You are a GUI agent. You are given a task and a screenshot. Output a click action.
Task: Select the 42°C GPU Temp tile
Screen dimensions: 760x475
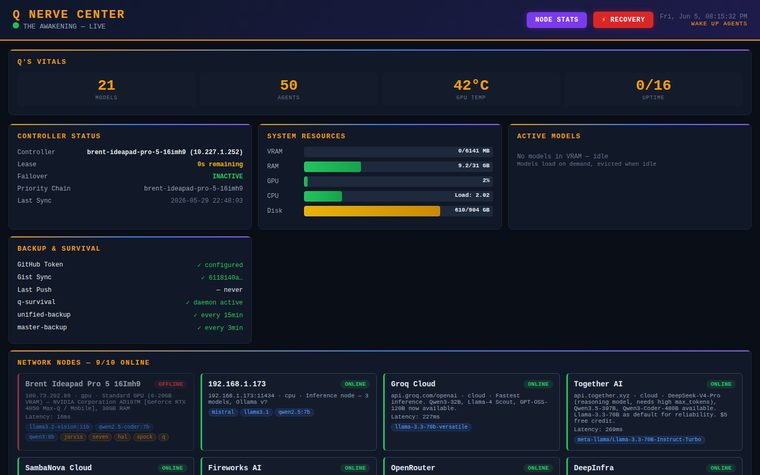[471, 89]
